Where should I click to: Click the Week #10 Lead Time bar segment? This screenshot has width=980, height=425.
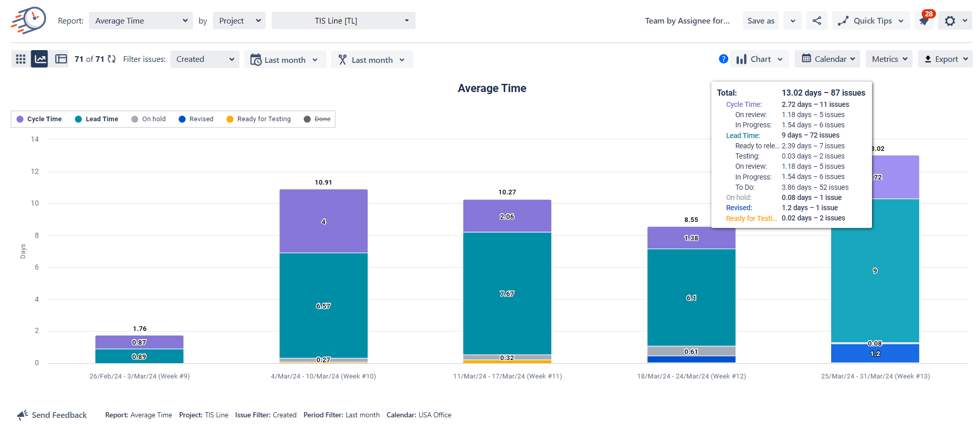[x=323, y=305]
